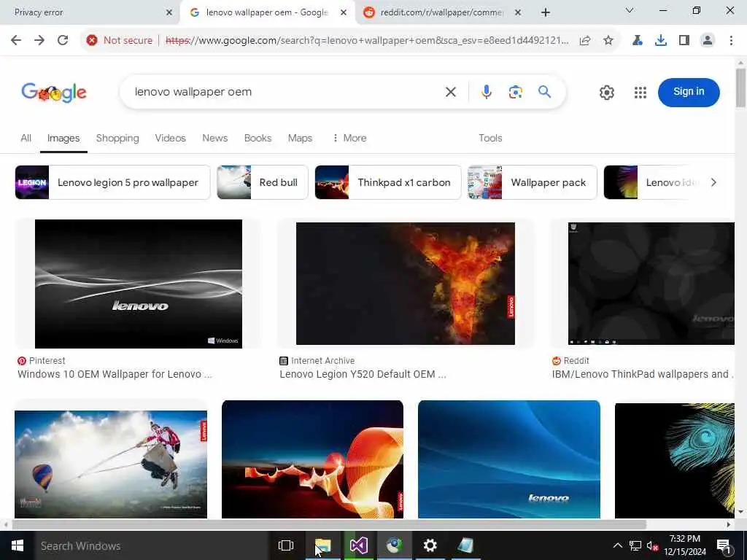Go back to the previous page
The height and width of the screenshot is (560, 747).
(x=16, y=41)
